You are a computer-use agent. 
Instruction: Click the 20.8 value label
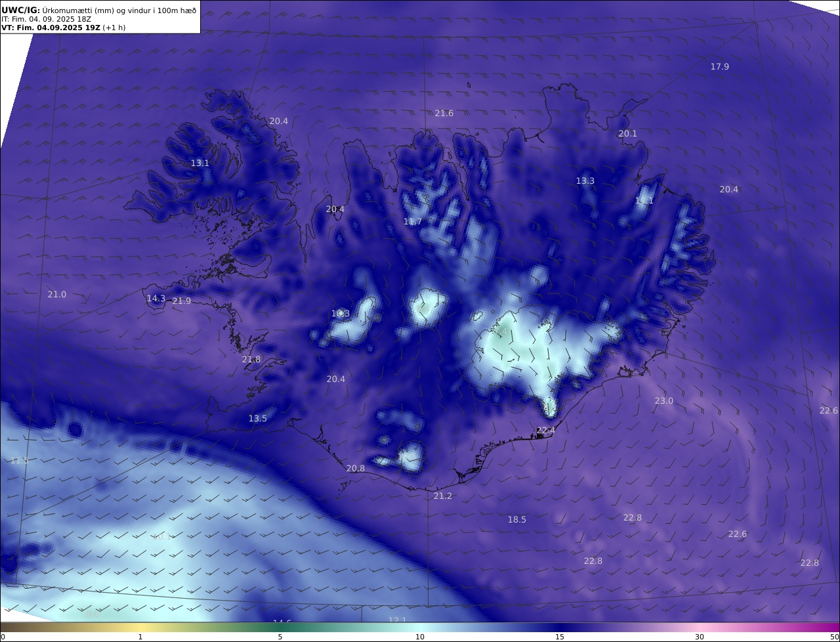click(x=356, y=468)
